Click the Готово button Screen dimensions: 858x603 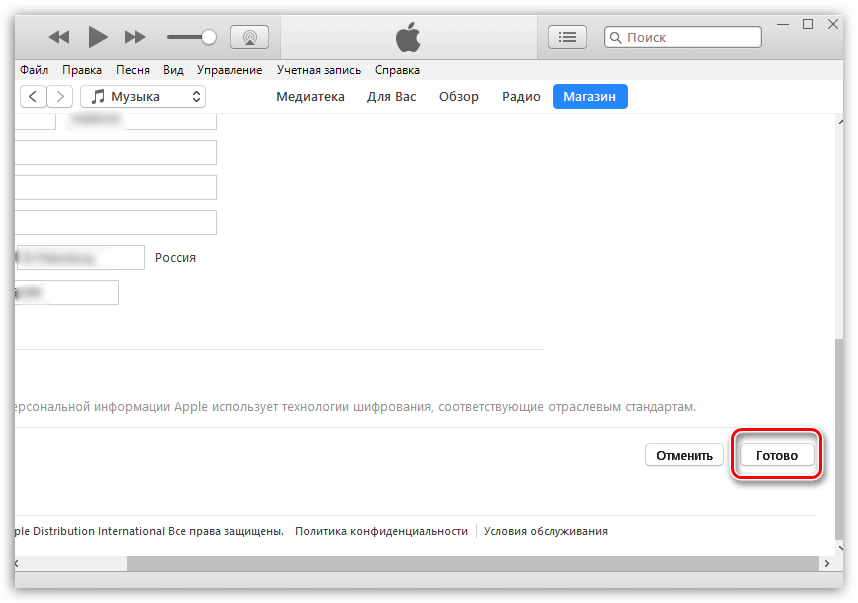[777, 455]
